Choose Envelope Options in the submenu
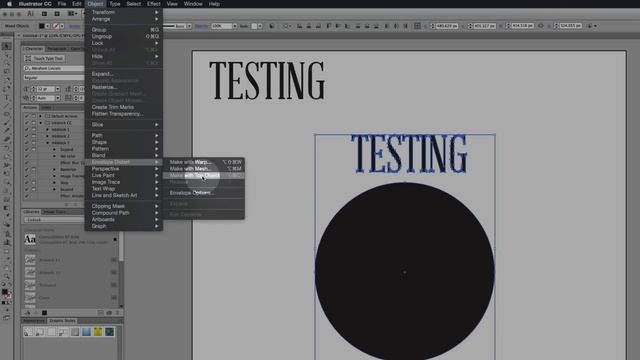This screenshot has width=640, height=360. tap(204, 193)
